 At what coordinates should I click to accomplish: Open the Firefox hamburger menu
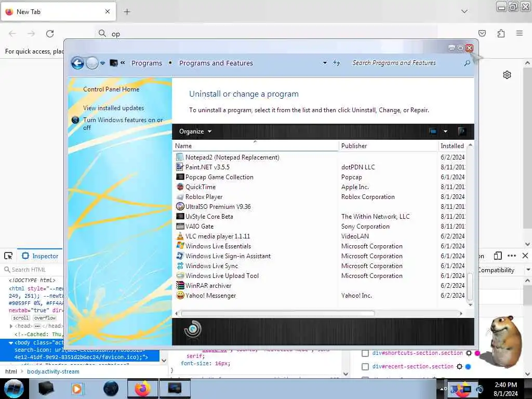point(519,33)
